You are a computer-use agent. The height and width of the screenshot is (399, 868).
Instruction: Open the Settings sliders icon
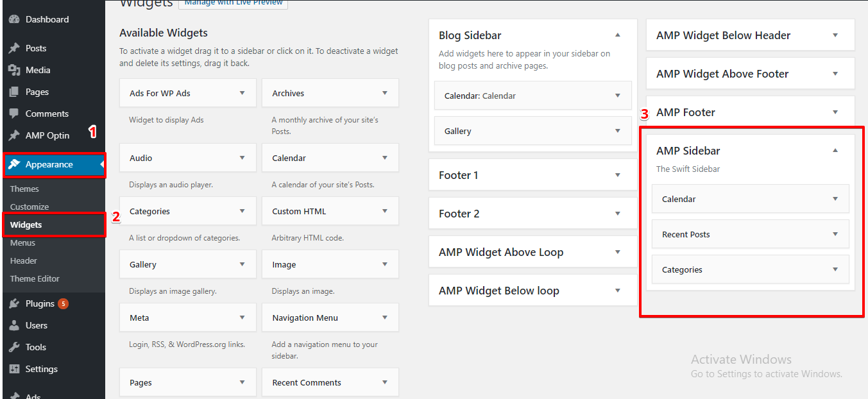[x=15, y=368]
